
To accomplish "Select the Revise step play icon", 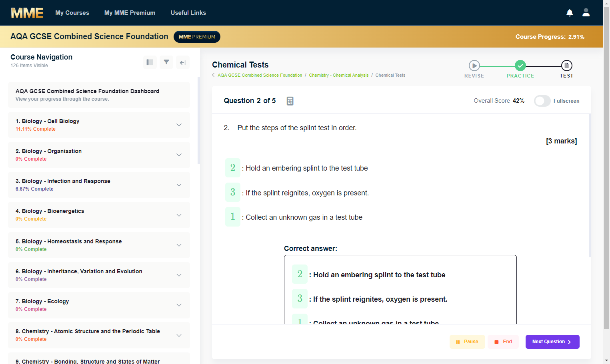I will pyautogui.click(x=474, y=66).
